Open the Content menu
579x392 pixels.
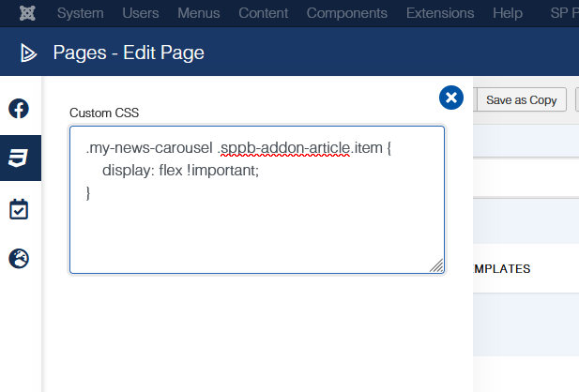pyautogui.click(x=264, y=13)
